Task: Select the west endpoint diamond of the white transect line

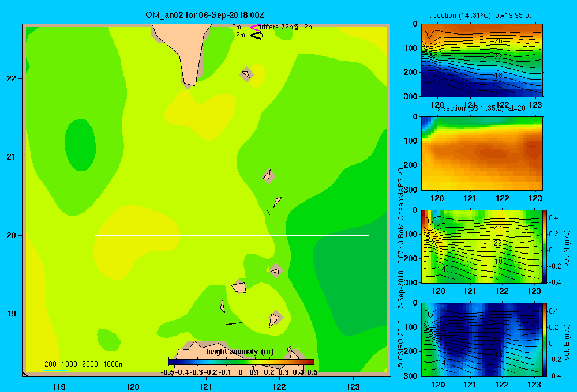Action: click(96, 235)
